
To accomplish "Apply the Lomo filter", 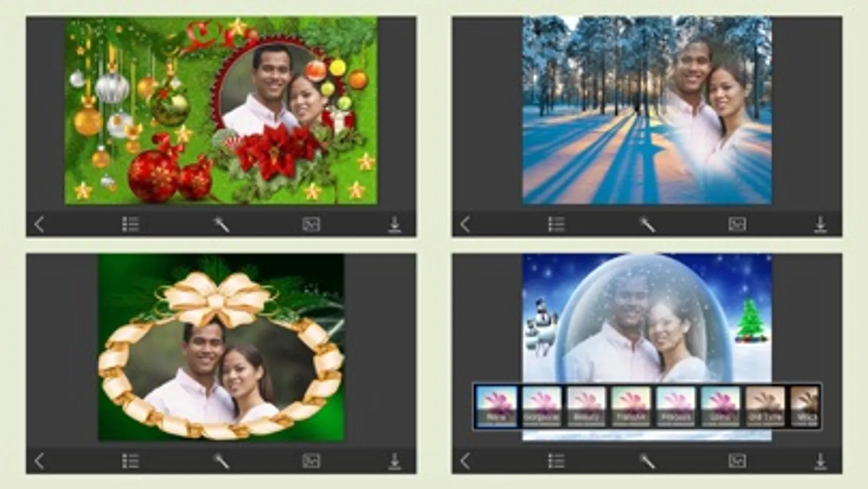I will click(x=720, y=406).
